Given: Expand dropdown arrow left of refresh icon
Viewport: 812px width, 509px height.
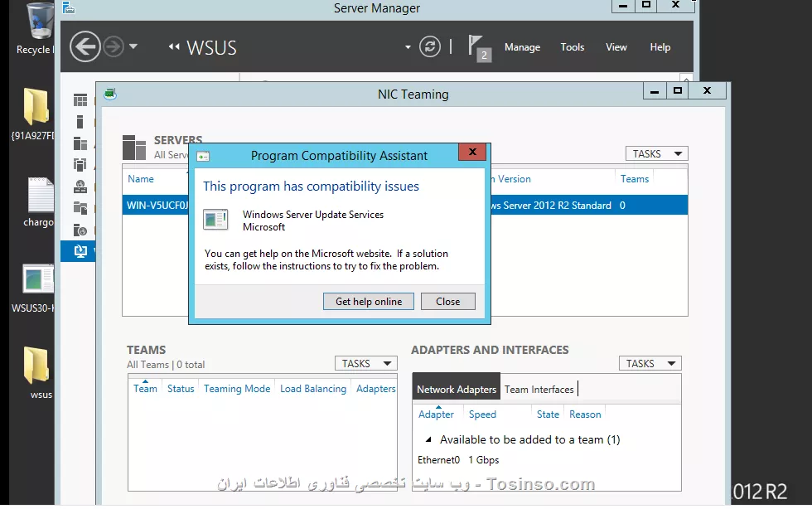Looking at the screenshot, I should [x=408, y=47].
